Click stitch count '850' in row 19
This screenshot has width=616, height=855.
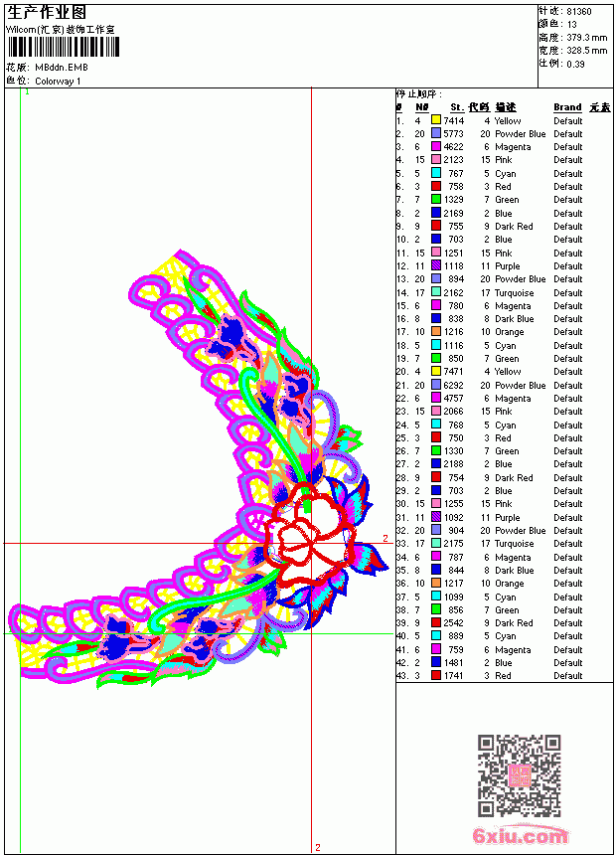click(x=456, y=358)
